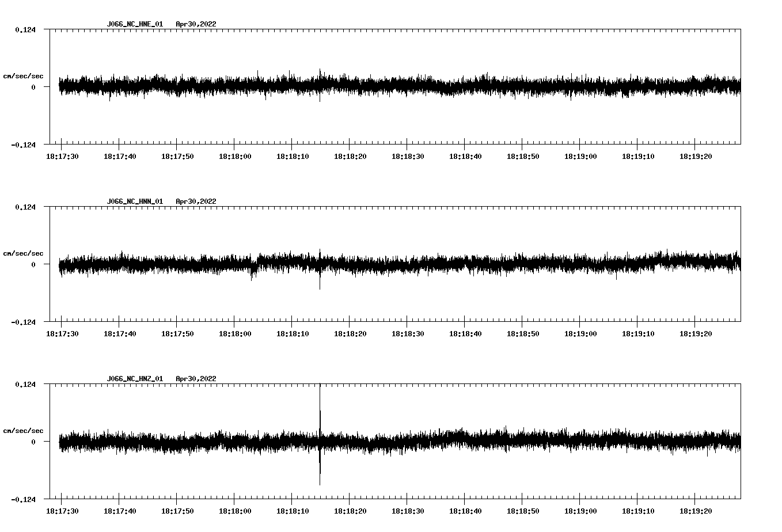782x532 pixels.
Task: Click the 18:18:10 time label under HNE plot
Action: (x=293, y=156)
